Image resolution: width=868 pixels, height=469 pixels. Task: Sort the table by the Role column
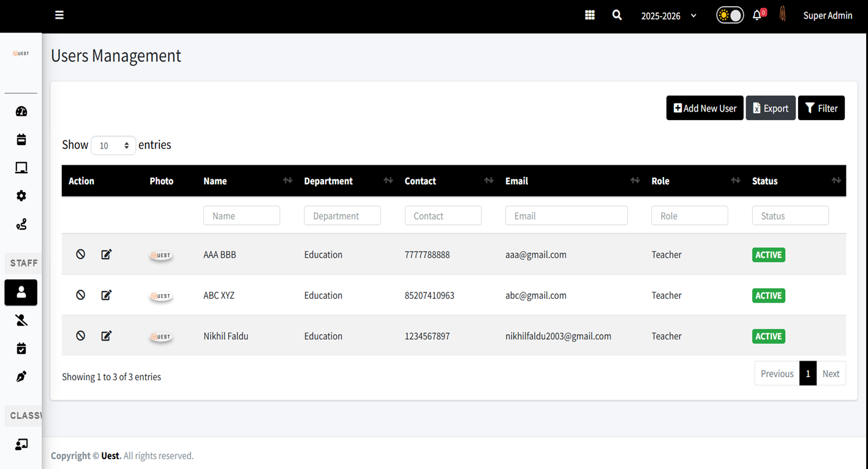pos(696,181)
